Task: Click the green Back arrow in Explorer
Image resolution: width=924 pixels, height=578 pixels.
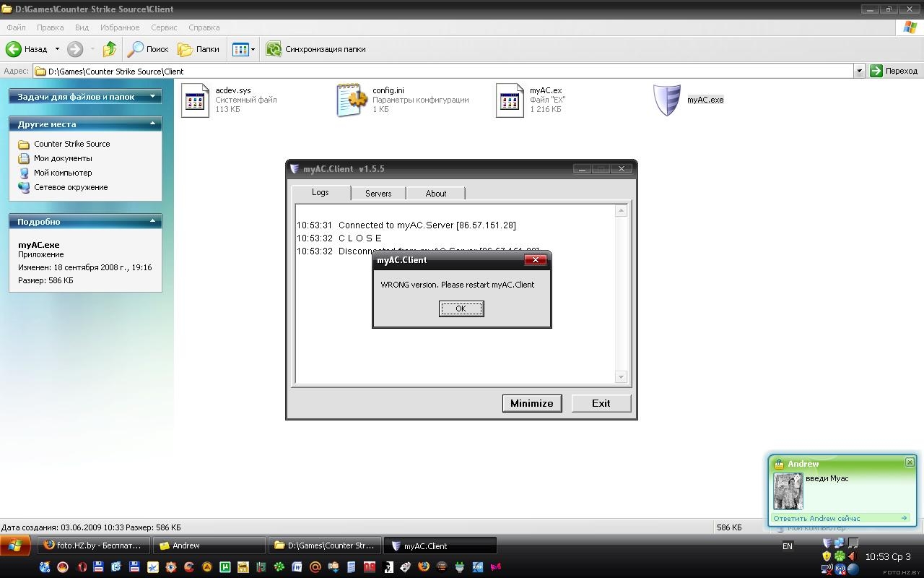Action: coord(14,49)
